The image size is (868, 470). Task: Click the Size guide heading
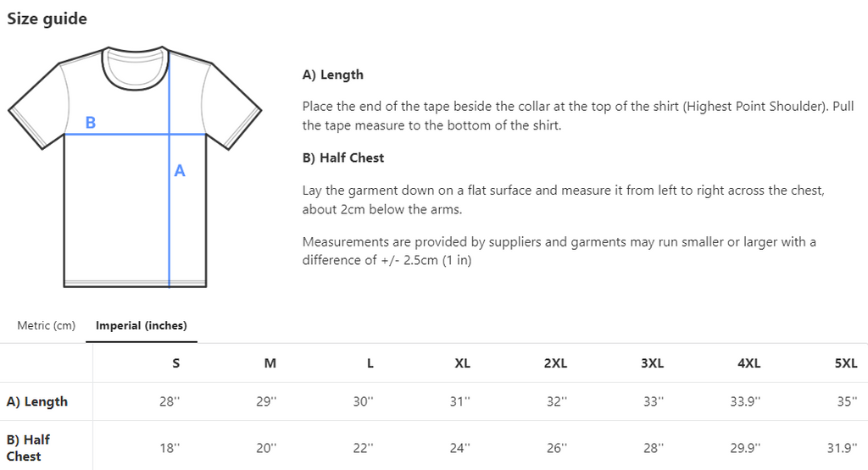47,19
